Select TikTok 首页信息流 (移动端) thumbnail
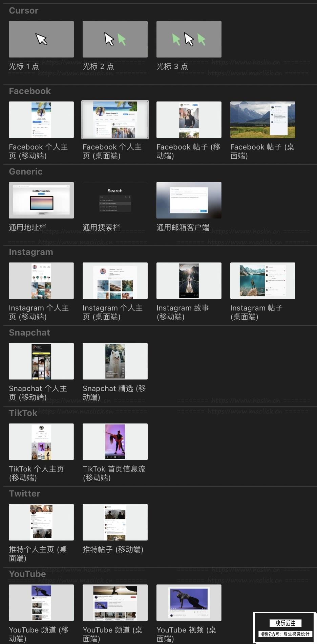Image resolution: width=317 pixels, height=644 pixels. point(115,442)
